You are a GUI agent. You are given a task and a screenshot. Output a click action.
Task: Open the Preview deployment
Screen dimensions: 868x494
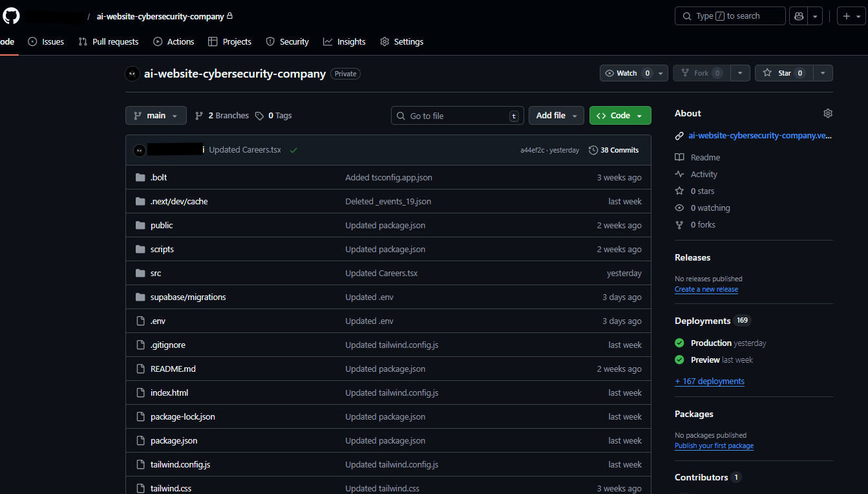click(705, 360)
